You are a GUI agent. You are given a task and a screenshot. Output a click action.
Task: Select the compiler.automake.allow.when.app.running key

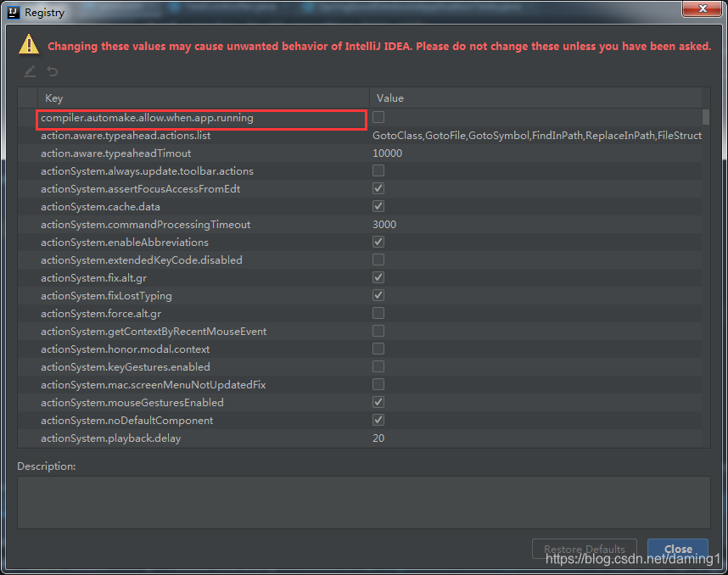147,118
